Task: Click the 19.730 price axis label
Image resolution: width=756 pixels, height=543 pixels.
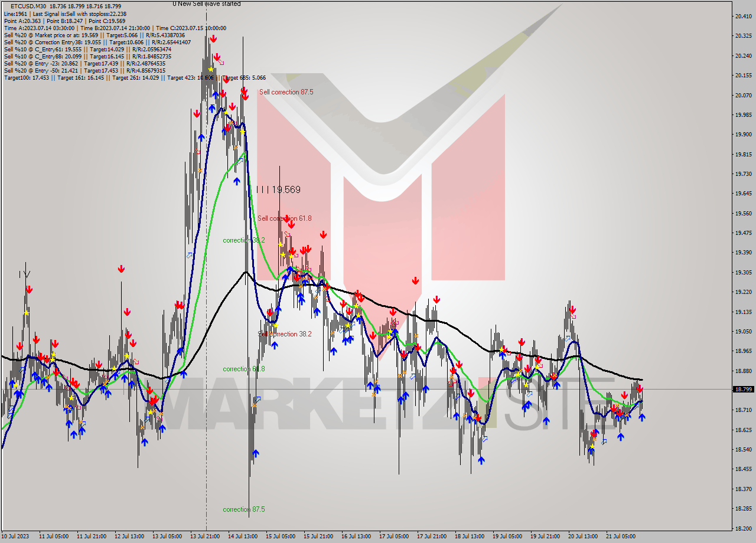Action: point(743,174)
